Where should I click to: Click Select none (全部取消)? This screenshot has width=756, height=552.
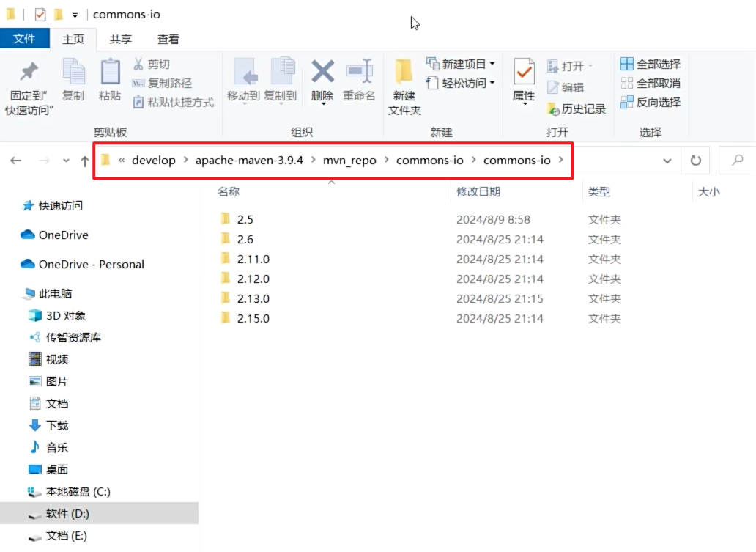651,83
